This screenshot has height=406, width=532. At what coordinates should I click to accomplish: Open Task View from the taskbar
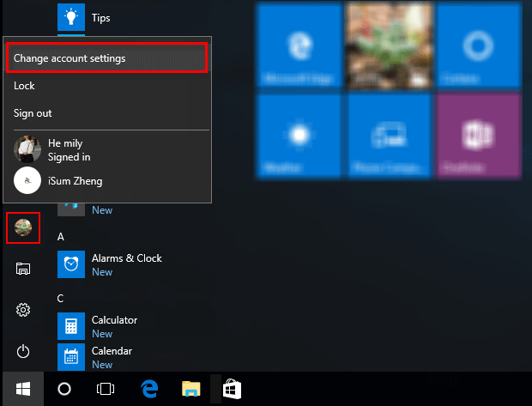[105, 389]
